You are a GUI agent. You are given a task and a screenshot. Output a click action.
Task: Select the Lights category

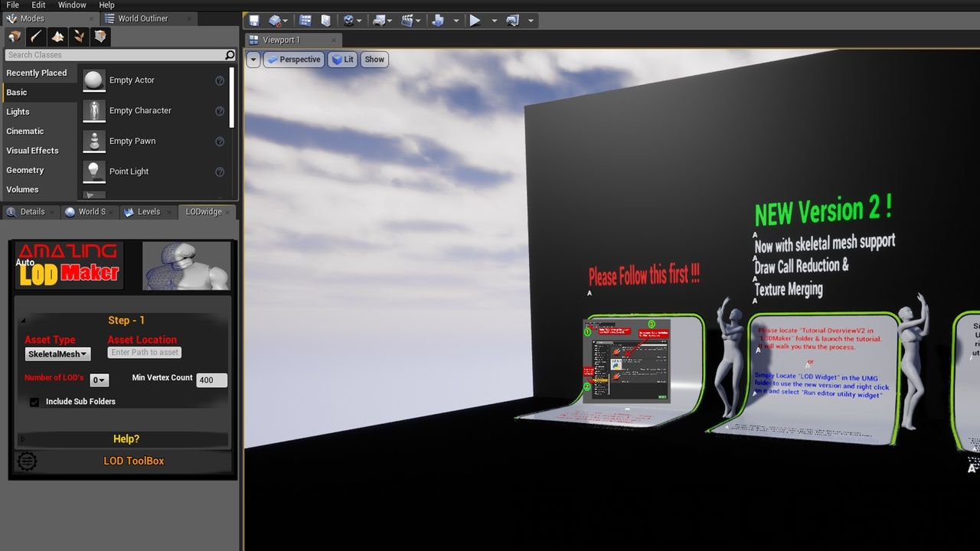tap(18, 112)
